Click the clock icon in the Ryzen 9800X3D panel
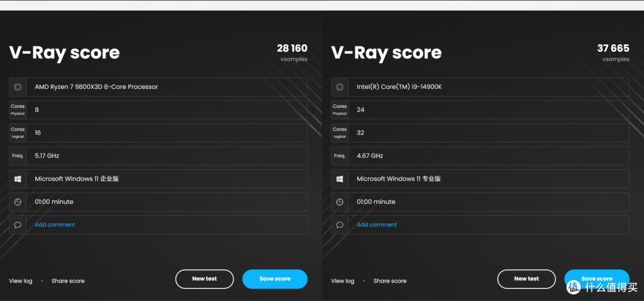The image size is (644, 301). (x=18, y=202)
